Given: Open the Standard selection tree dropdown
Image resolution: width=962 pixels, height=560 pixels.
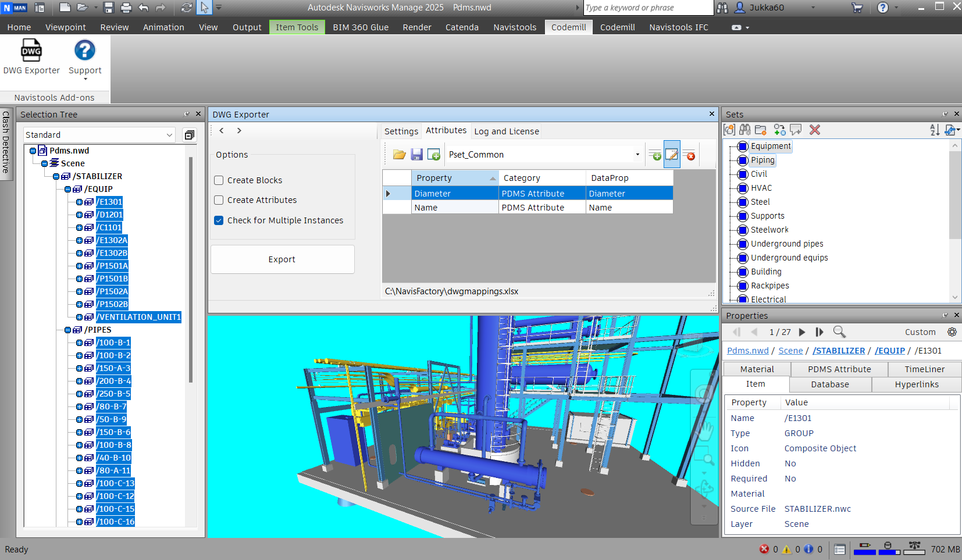Looking at the screenshot, I should click(169, 135).
